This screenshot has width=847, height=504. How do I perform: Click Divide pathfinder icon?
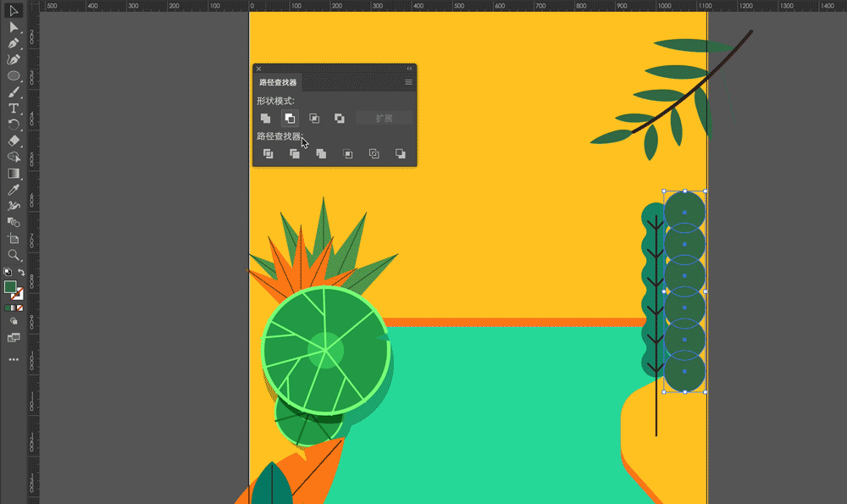pyautogui.click(x=268, y=154)
